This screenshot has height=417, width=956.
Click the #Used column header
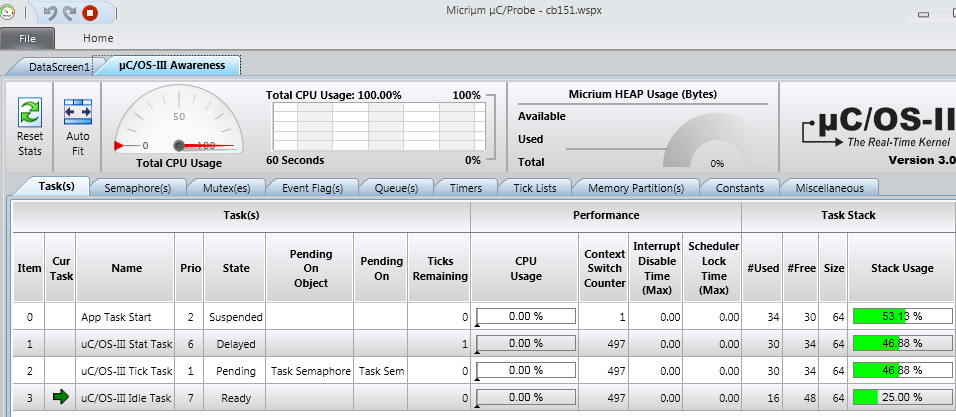coord(763,268)
